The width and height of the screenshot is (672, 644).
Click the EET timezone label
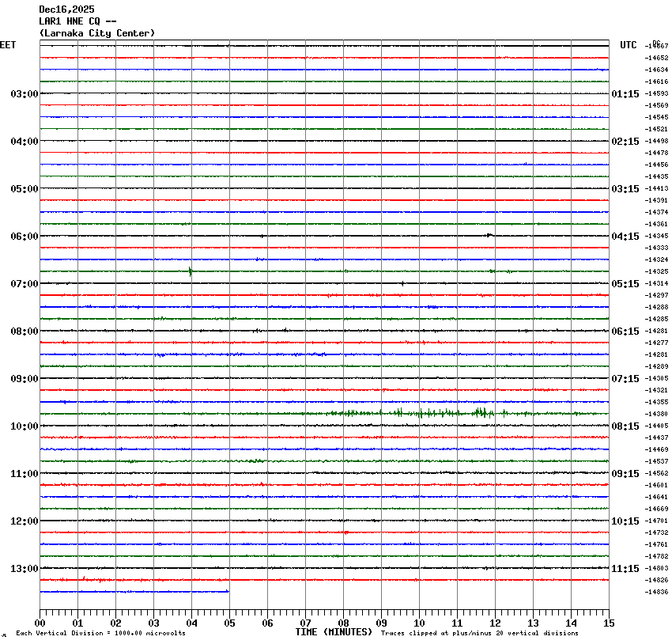click(x=8, y=45)
